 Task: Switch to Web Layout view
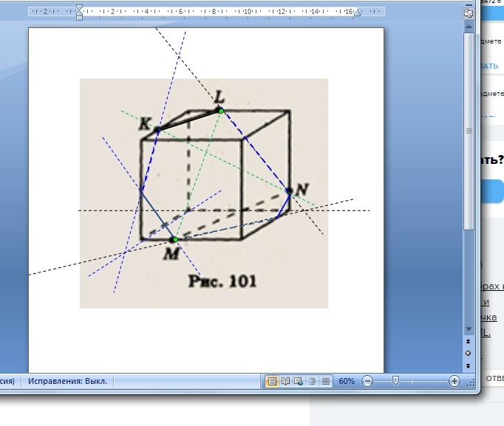click(x=299, y=382)
